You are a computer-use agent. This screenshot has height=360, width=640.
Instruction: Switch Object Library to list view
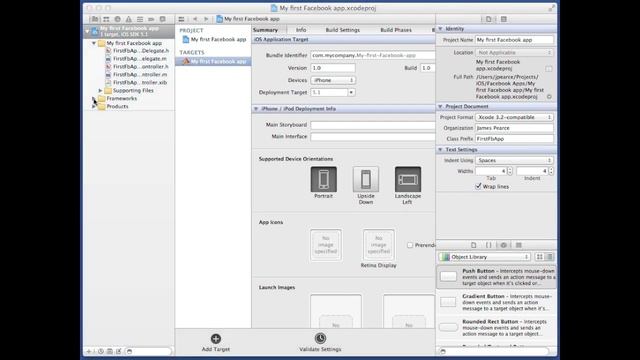click(x=550, y=257)
